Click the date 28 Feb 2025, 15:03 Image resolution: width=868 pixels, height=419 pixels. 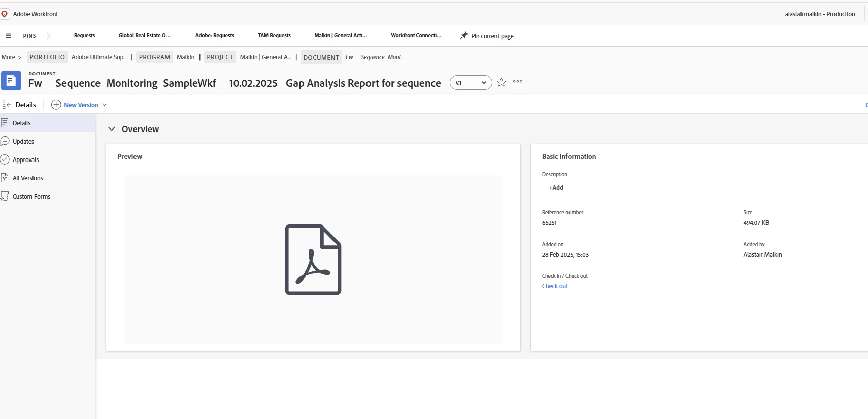pyautogui.click(x=565, y=255)
